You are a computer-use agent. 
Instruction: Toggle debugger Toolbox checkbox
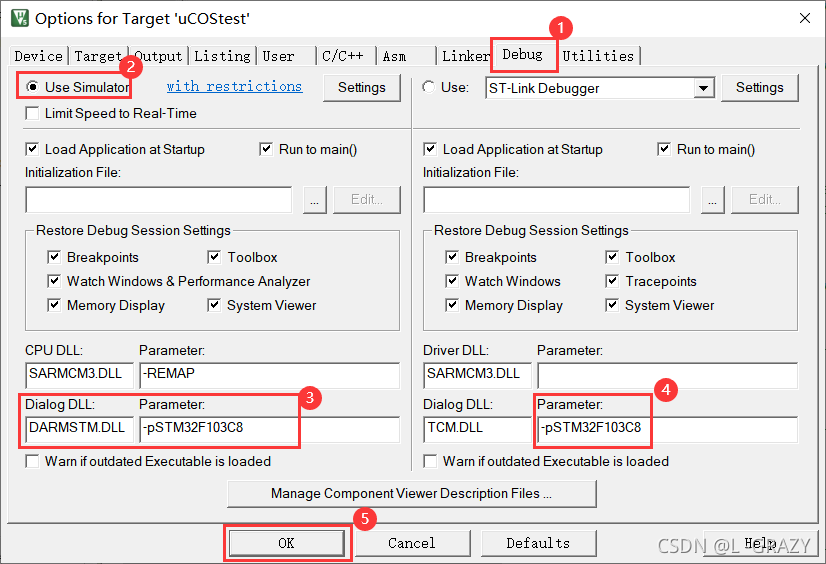[x=612, y=257]
